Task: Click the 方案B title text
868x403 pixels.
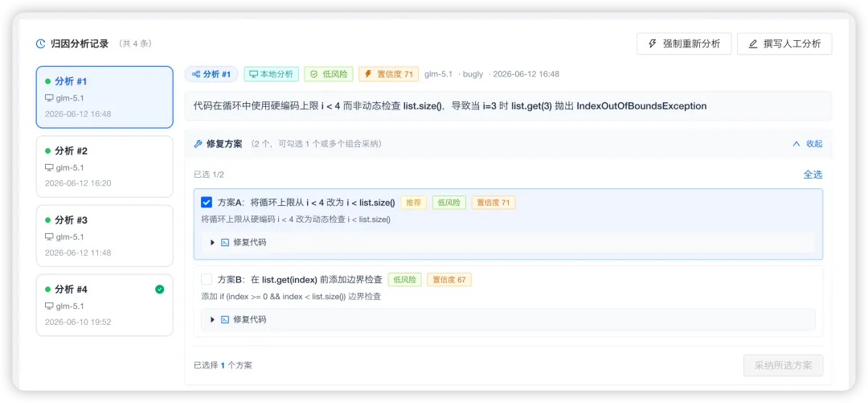Action: (300, 279)
